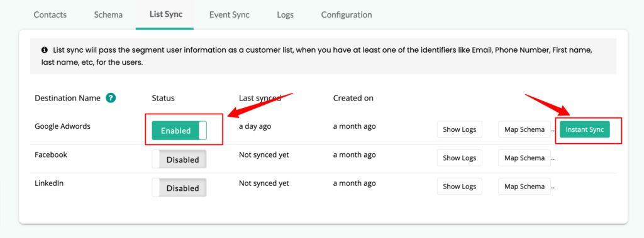Click the info icon in the List sync notice
The width and height of the screenshot is (644, 238).
(x=45, y=50)
